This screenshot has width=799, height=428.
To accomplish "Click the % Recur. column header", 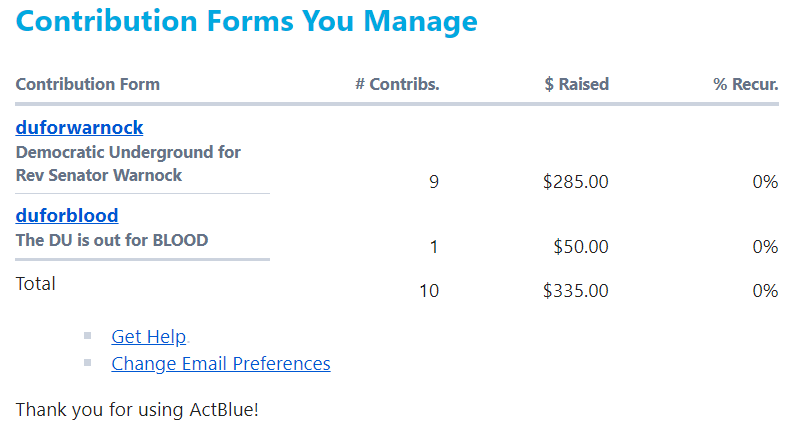I will [745, 84].
